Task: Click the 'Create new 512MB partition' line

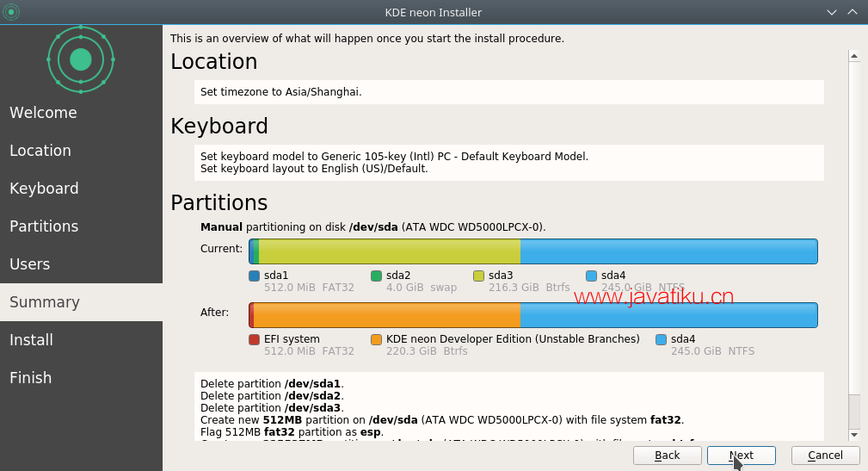Action: coord(442,420)
